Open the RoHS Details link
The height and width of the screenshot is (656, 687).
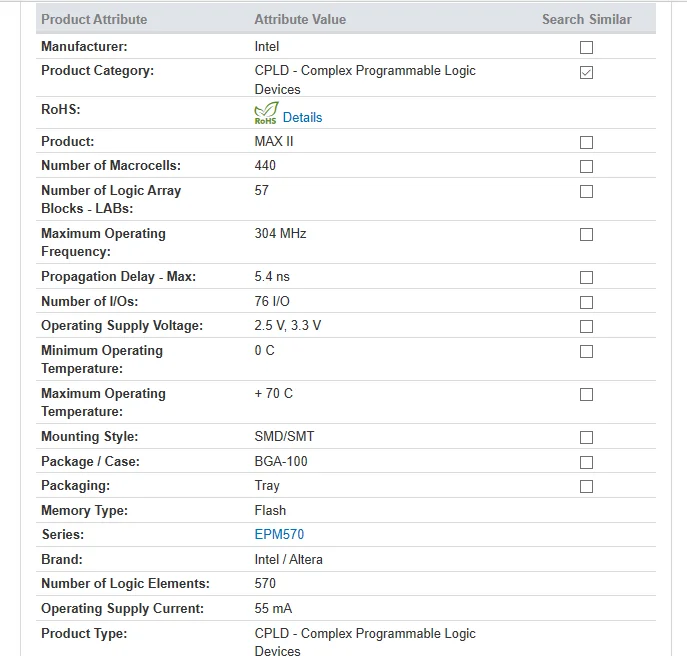coord(302,117)
